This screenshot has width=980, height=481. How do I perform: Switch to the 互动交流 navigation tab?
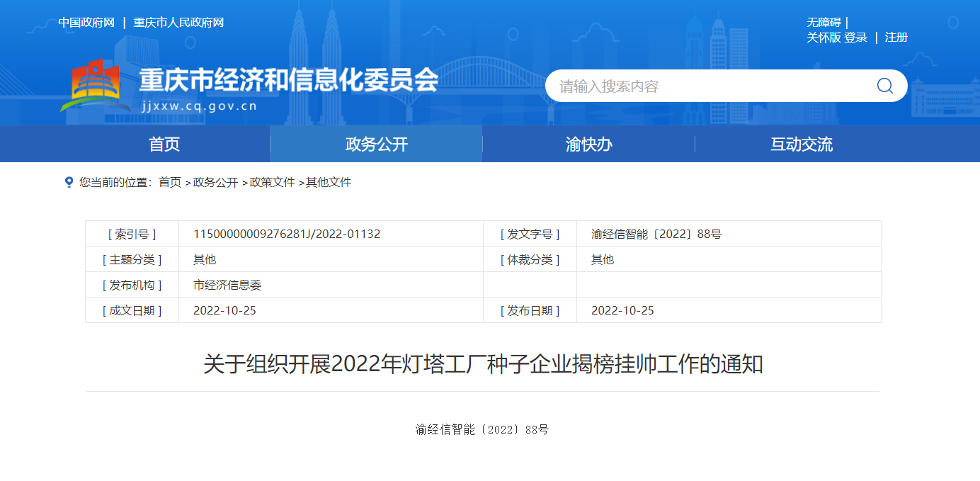802,145
